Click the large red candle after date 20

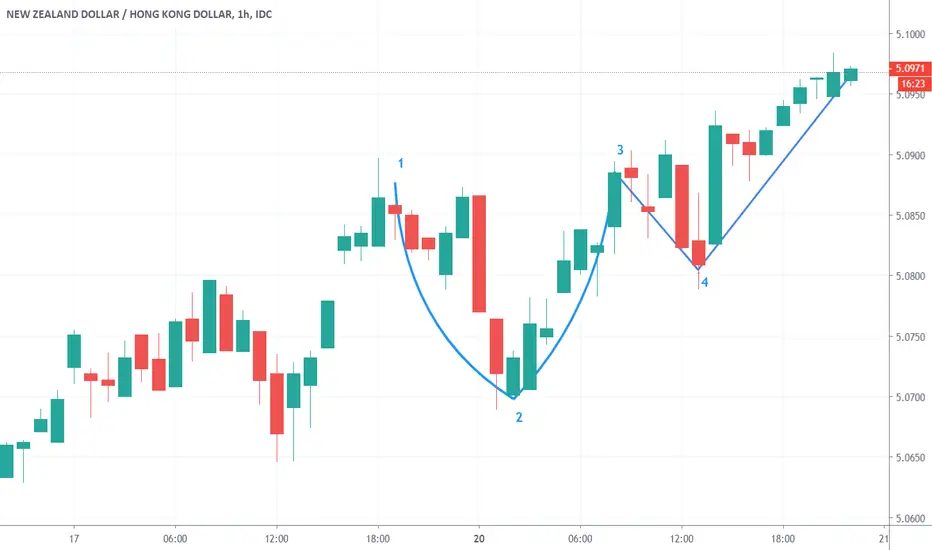(x=479, y=254)
